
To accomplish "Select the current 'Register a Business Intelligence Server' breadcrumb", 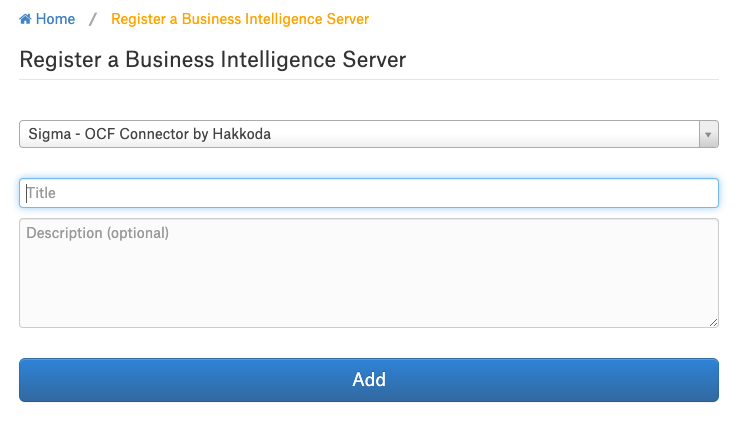I will (240, 19).
